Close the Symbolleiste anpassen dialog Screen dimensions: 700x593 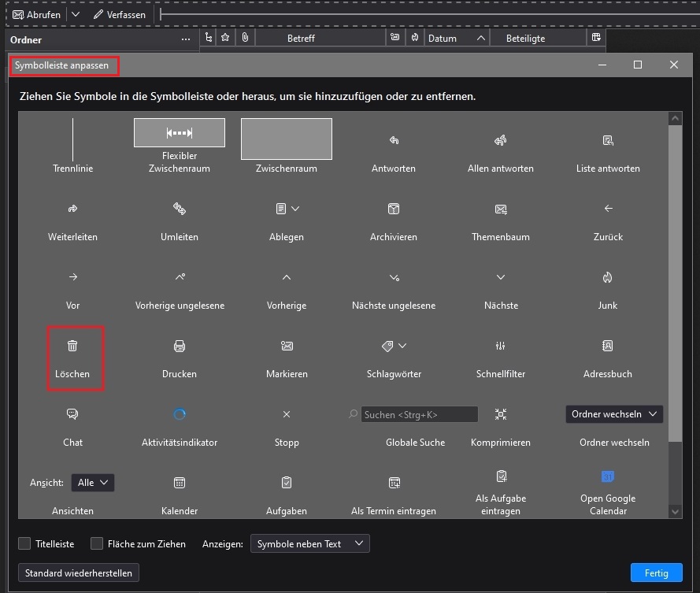[x=674, y=65]
